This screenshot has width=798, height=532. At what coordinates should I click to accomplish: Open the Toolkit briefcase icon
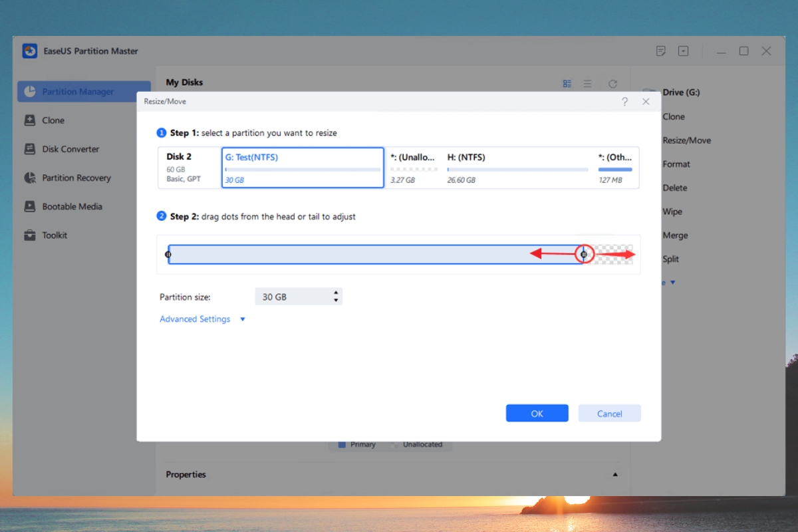click(29, 235)
